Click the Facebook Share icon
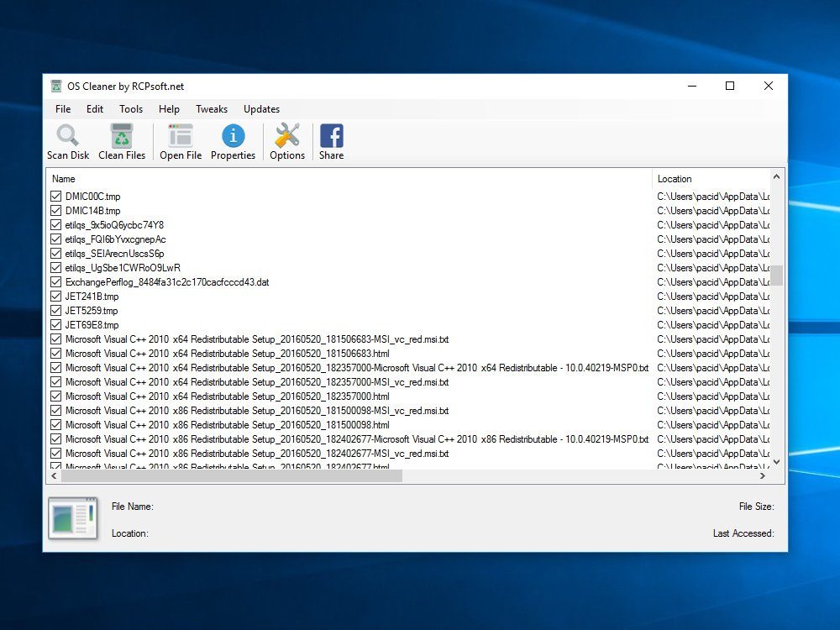This screenshot has width=840, height=630. 332,135
